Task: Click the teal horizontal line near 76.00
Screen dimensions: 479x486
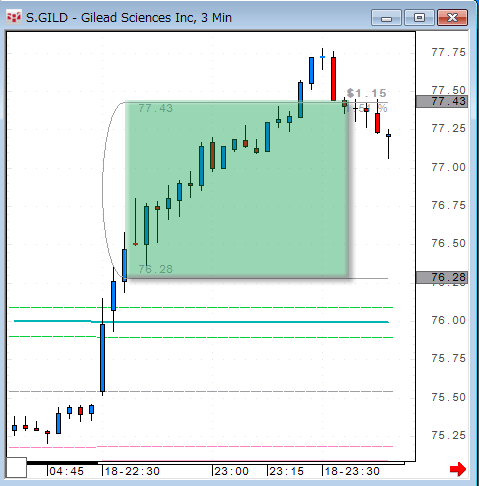Action: coord(201,322)
